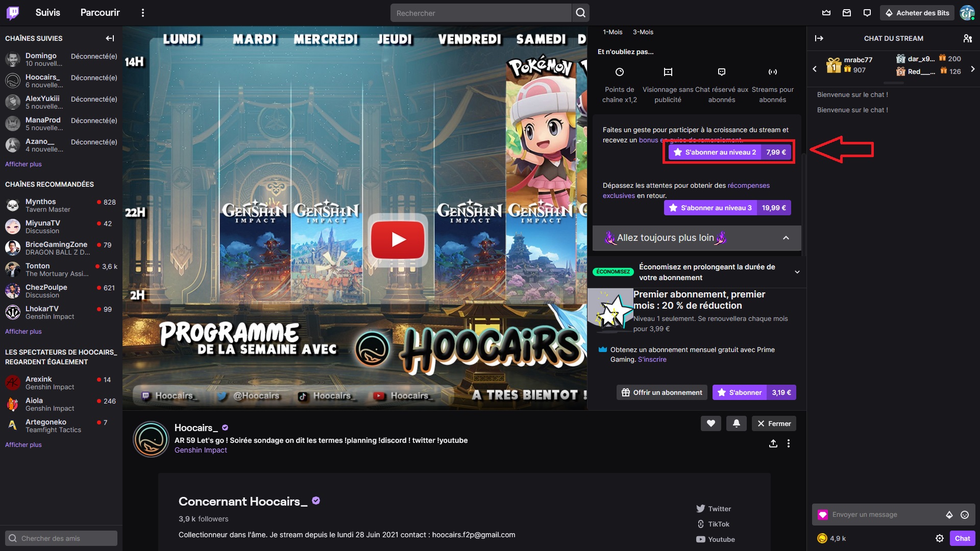Viewport: 980px width, 551px height.
Task: Open the emote picker smiley icon
Action: tap(965, 515)
